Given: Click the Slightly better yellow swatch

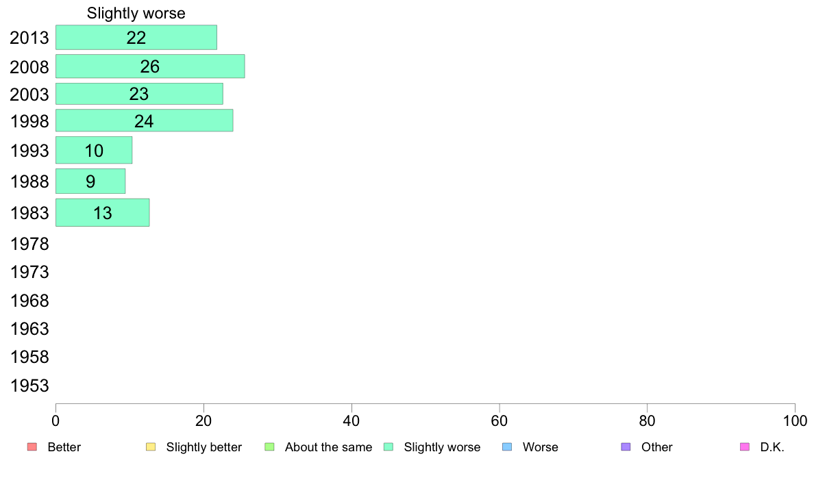Looking at the screenshot, I should pyautogui.click(x=151, y=447).
